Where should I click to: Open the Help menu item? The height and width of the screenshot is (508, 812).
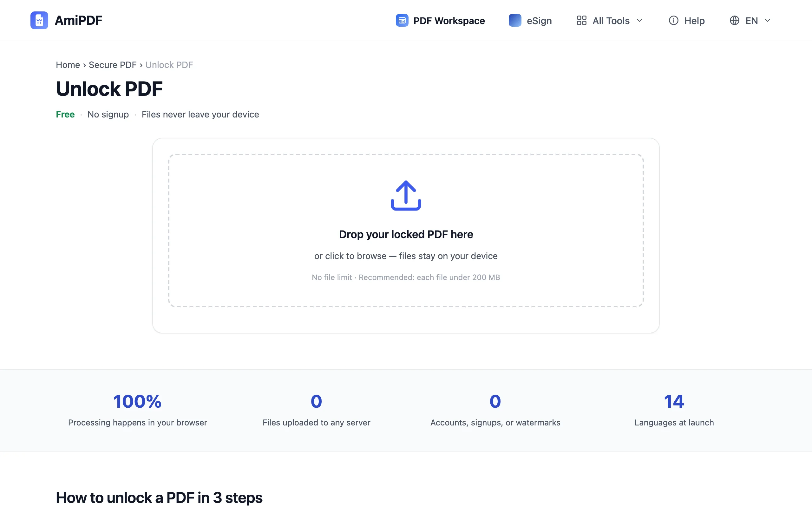point(686,21)
